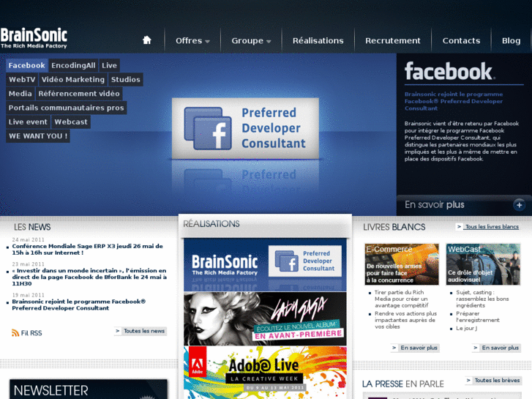Click the Toutes les brèves button
Image resolution: width=532 pixels, height=399 pixels.
(493, 380)
